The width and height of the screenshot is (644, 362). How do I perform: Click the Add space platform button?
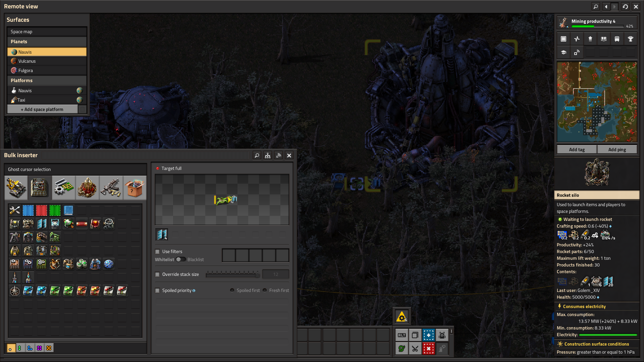tap(42, 109)
